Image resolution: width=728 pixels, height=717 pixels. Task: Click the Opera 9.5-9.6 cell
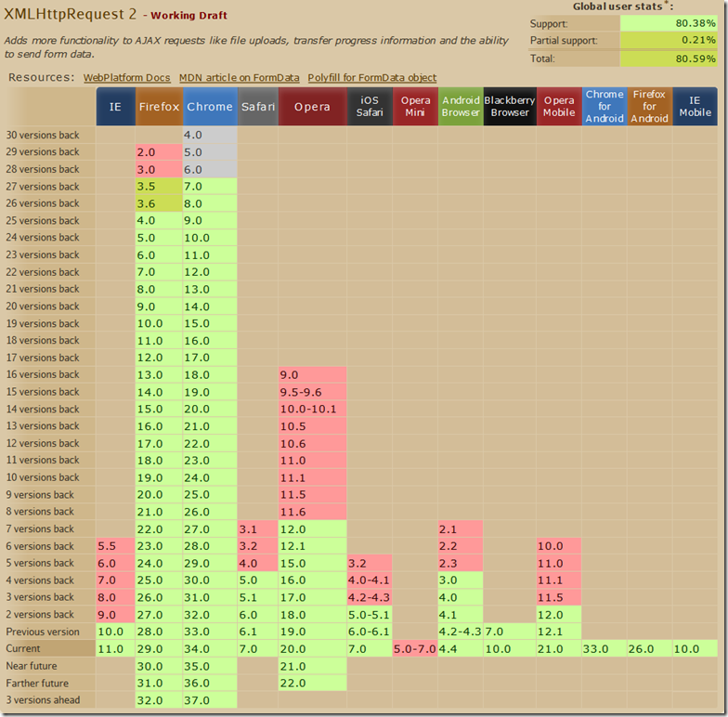coord(312,392)
